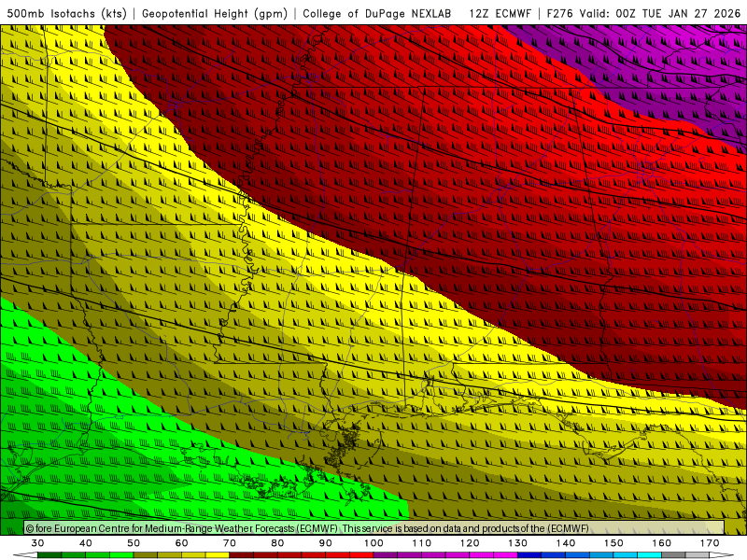Click the navy blue legend swatch right of 130
Screen dimensions: 747x560
(529, 555)
